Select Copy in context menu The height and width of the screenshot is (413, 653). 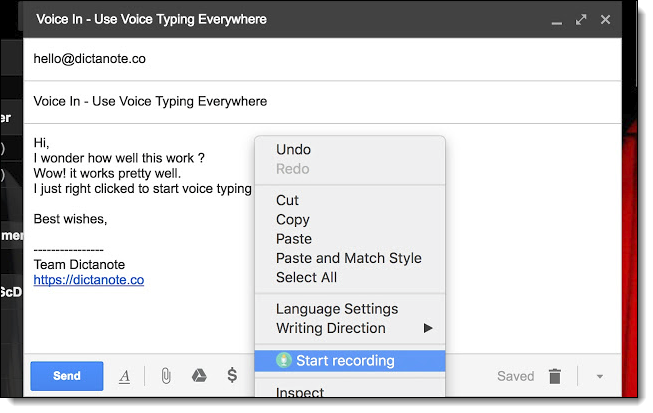pyautogui.click(x=350, y=219)
